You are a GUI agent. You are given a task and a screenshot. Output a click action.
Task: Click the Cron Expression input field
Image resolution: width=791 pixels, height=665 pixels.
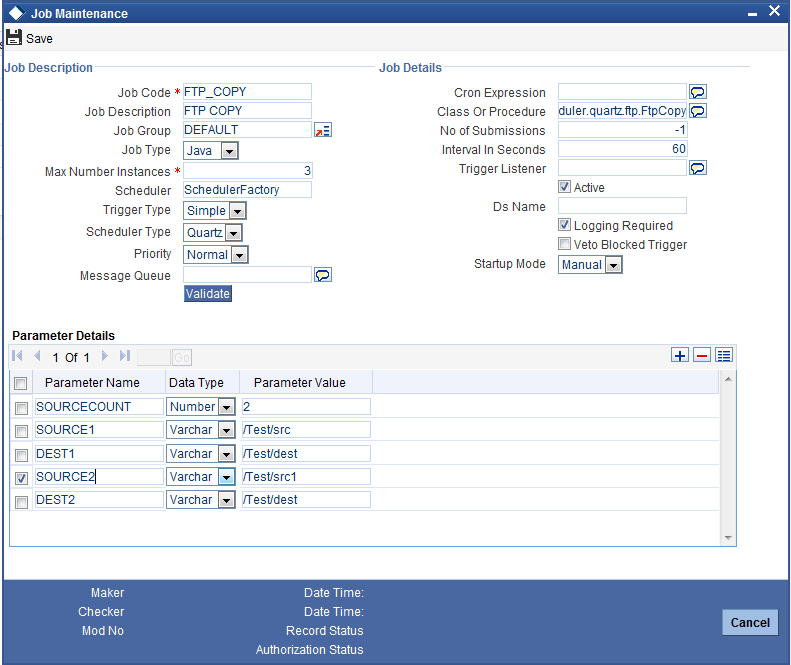[x=623, y=92]
